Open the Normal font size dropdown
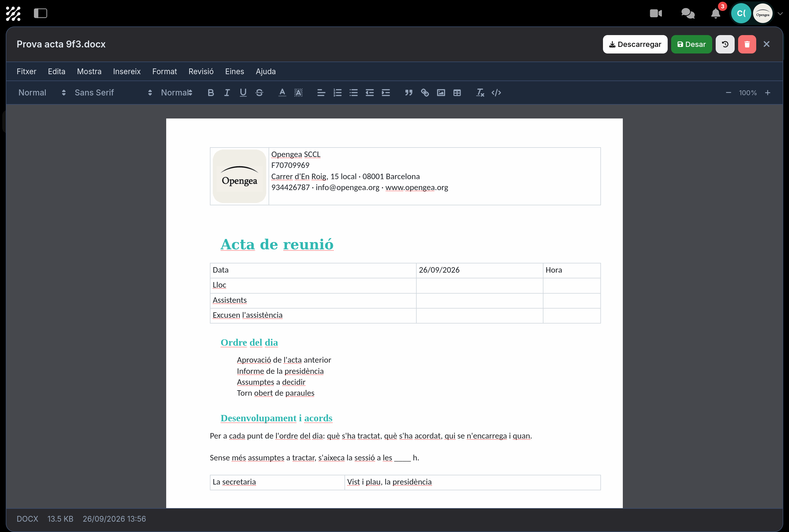Viewport: 789px width, 532px height. [x=176, y=93]
